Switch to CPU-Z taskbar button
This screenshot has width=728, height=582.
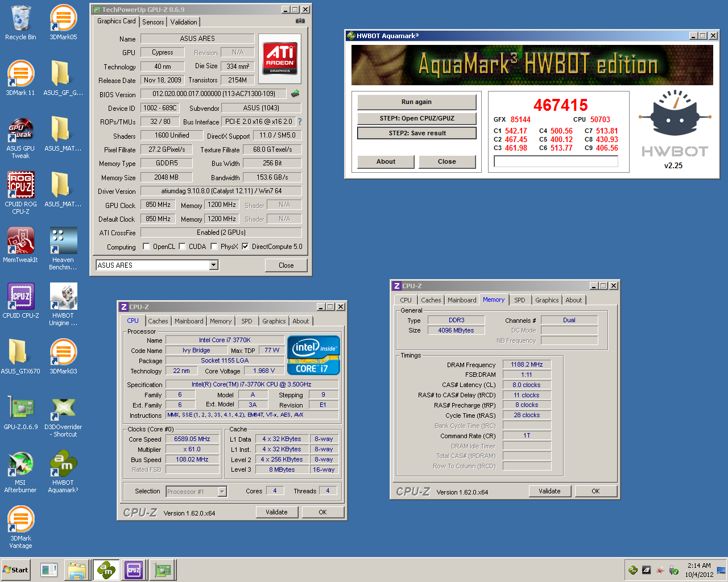pos(134,570)
